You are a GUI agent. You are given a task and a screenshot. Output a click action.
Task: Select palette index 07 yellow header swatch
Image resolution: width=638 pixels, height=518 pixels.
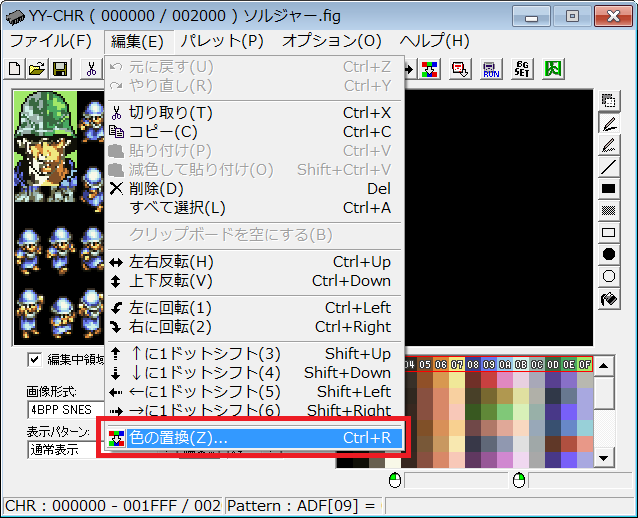coord(457,365)
